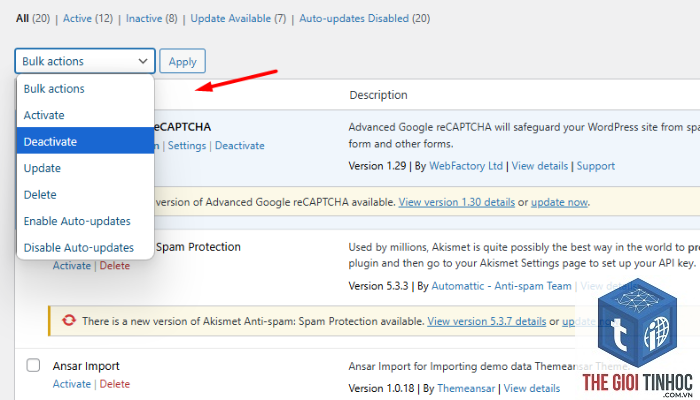The height and width of the screenshot is (400, 700).
Task: Open Automattic - Anti-spam Team author link
Action: pyautogui.click(x=501, y=286)
